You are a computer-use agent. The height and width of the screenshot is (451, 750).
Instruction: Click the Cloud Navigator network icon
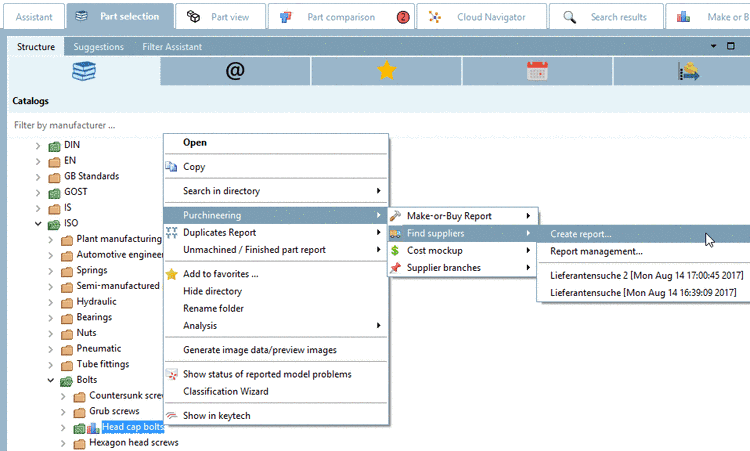pos(435,17)
